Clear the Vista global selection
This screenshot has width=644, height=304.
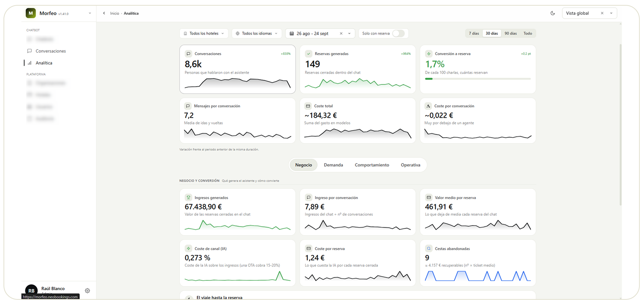tap(602, 13)
